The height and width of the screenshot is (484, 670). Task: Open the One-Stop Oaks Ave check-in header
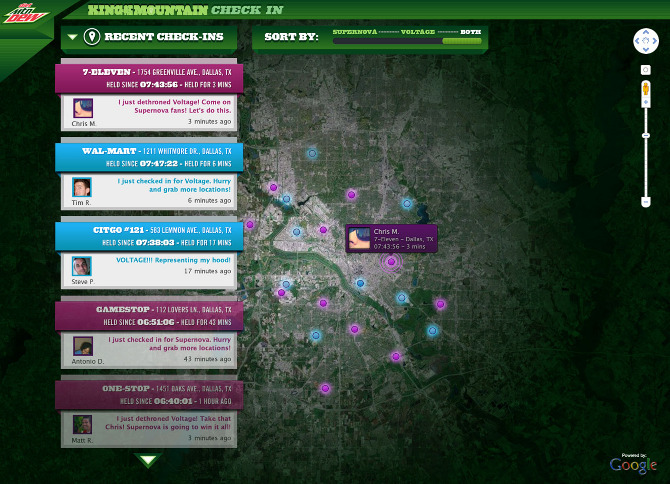coord(149,395)
